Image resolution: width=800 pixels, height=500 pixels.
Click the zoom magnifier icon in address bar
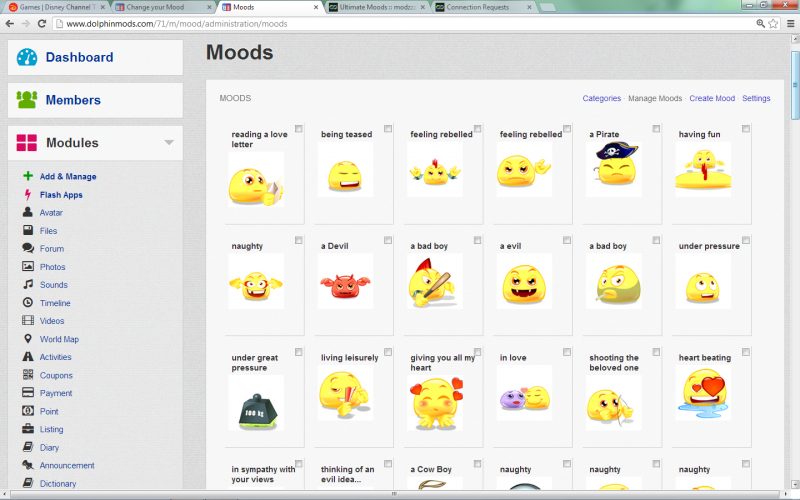[760, 23]
